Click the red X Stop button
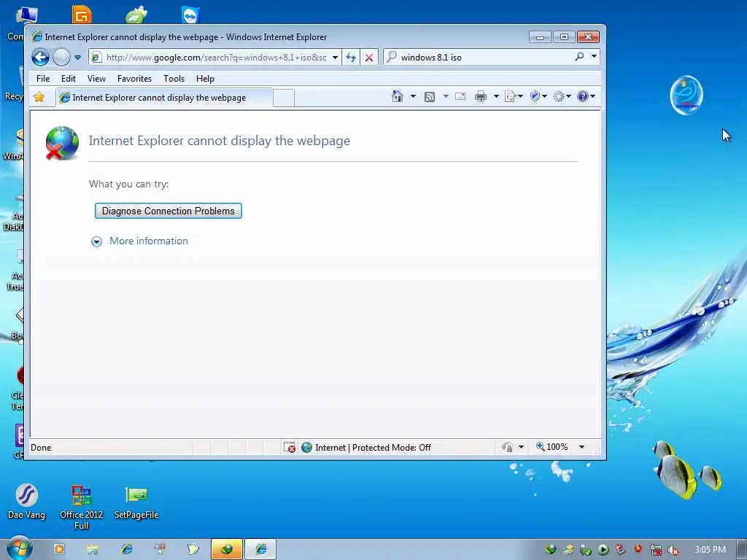 tap(368, 58)
